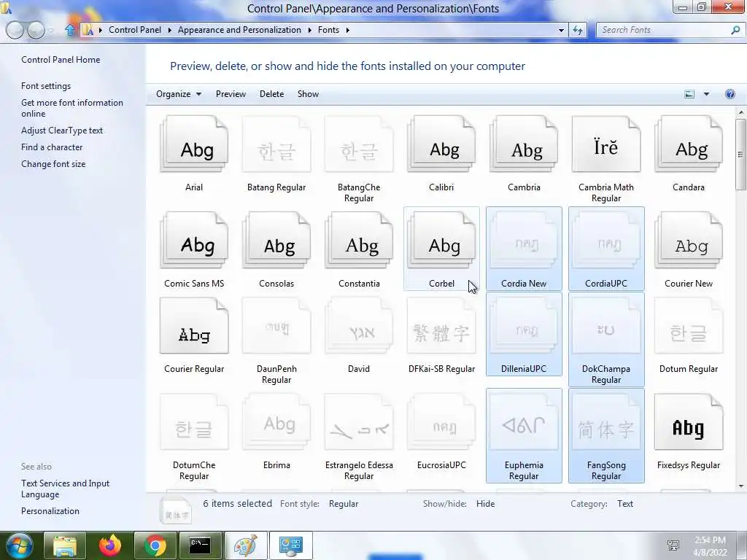Viewport: 747px width, 560px height.
Task: Select the Ebrima font icon
Action: tap(276, 422)
